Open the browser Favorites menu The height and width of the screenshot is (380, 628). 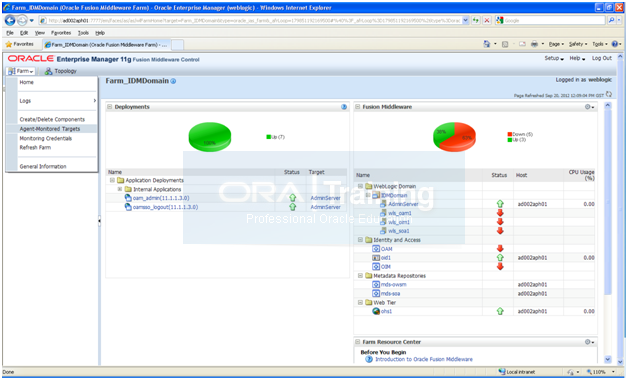61,33
